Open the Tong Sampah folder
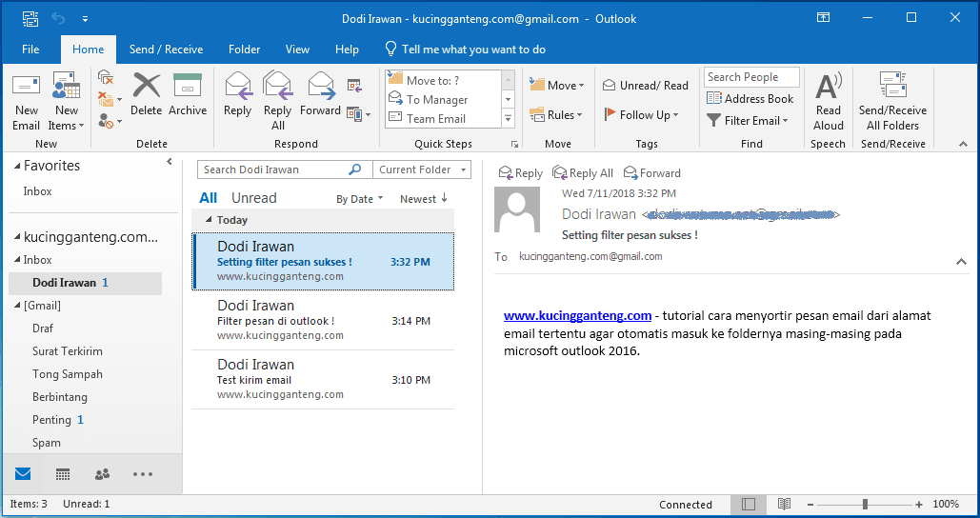 coord(68,374)
